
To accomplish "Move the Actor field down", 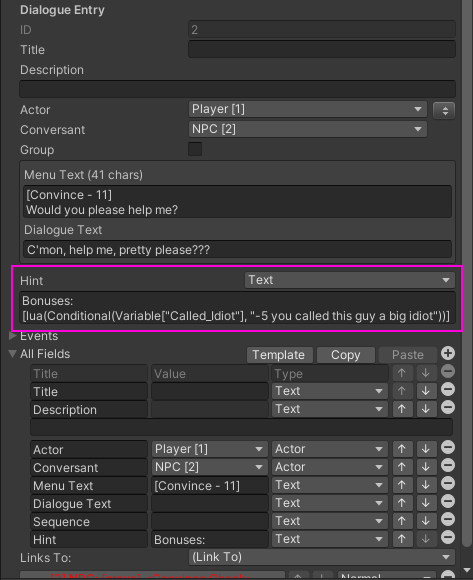I will (x=426, y=449).
